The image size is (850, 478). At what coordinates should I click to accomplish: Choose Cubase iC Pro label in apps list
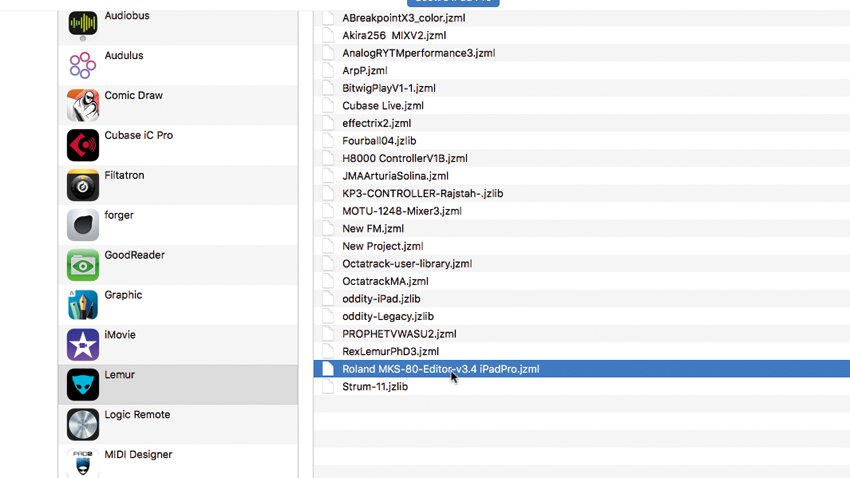coord(139,135)
